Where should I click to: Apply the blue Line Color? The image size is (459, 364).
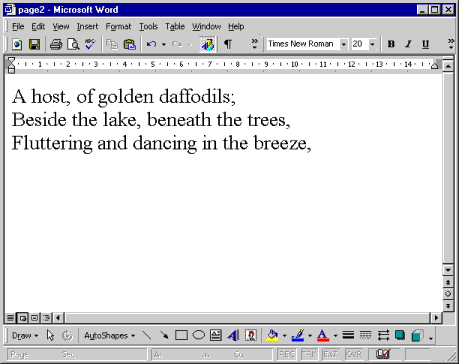pos(298,335)
